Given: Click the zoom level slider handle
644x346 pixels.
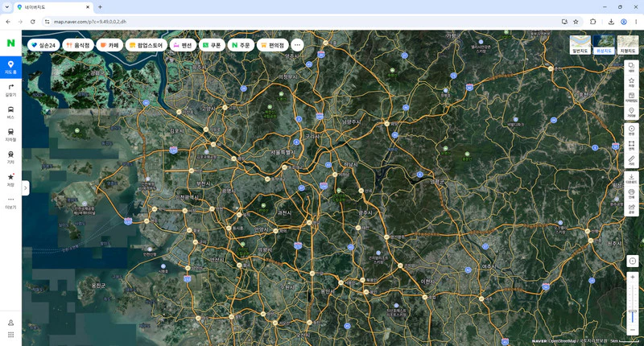Looking at the screenshot, I should click(x=633, y=311).
